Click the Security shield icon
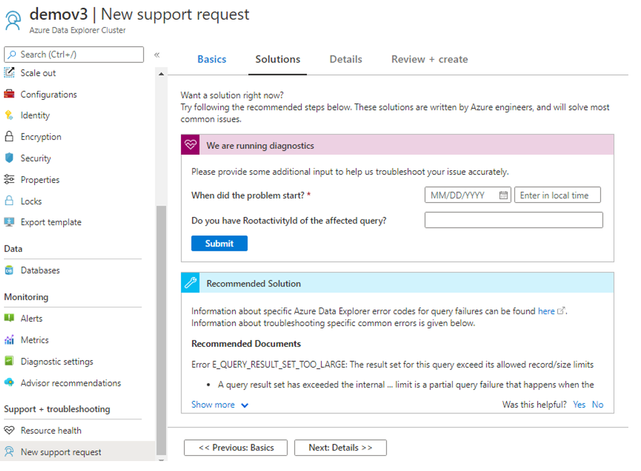The height and width of the screenshot is (471, 641). click(x=9, y=158)
